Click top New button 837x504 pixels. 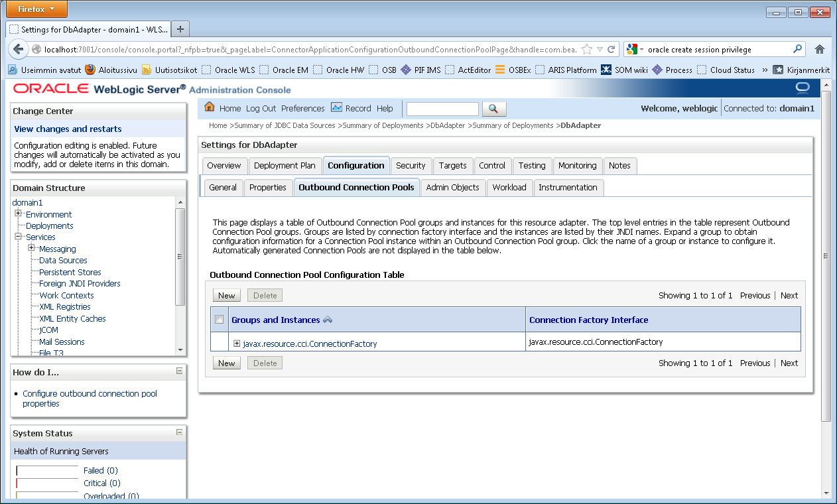[x=227, y=296]
